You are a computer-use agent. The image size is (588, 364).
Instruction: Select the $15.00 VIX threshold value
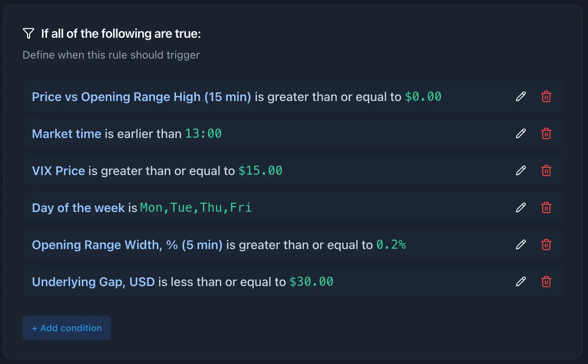point(260,171)
